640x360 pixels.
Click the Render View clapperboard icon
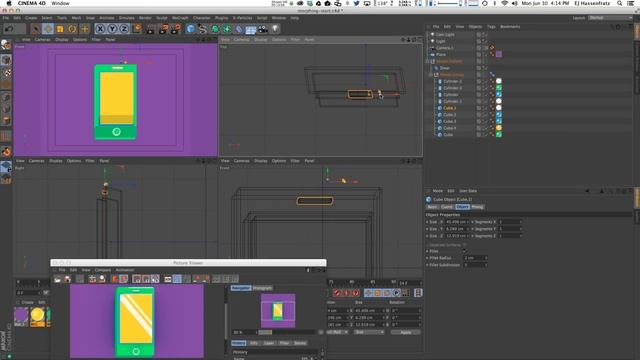pyautogui.click(x=151, y=29)
